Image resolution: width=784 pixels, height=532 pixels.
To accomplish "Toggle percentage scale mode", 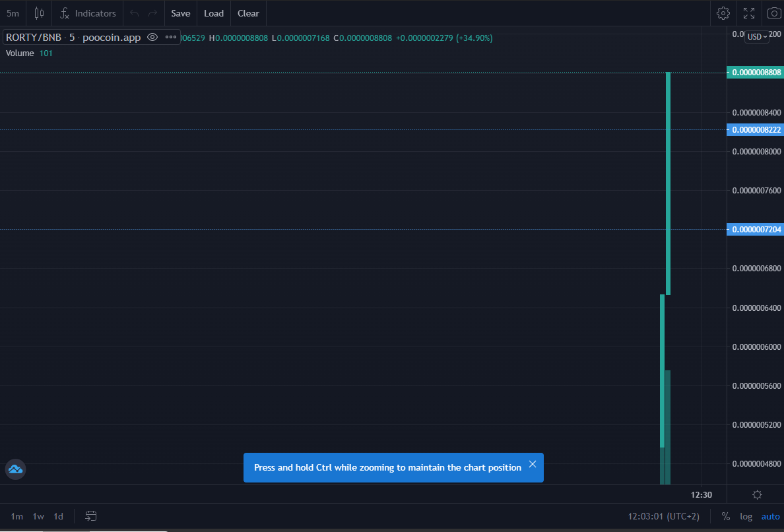I will (725, 516).
